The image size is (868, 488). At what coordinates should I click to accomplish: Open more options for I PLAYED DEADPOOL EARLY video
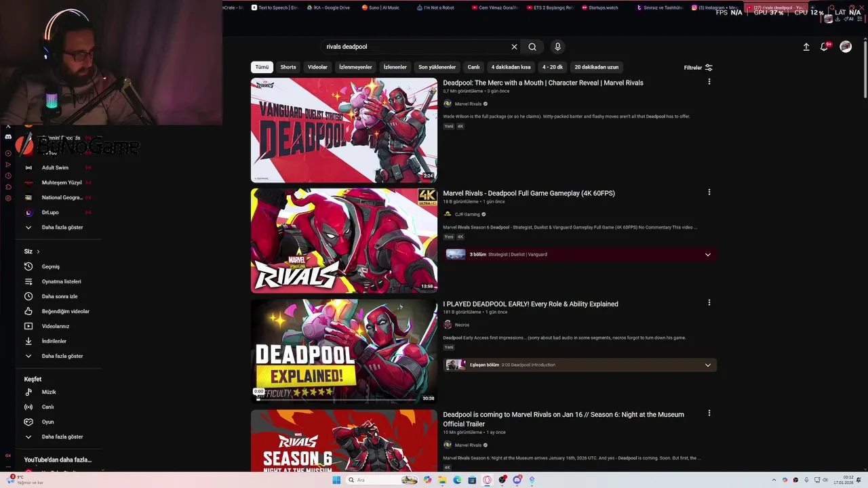tap(709, 303)
